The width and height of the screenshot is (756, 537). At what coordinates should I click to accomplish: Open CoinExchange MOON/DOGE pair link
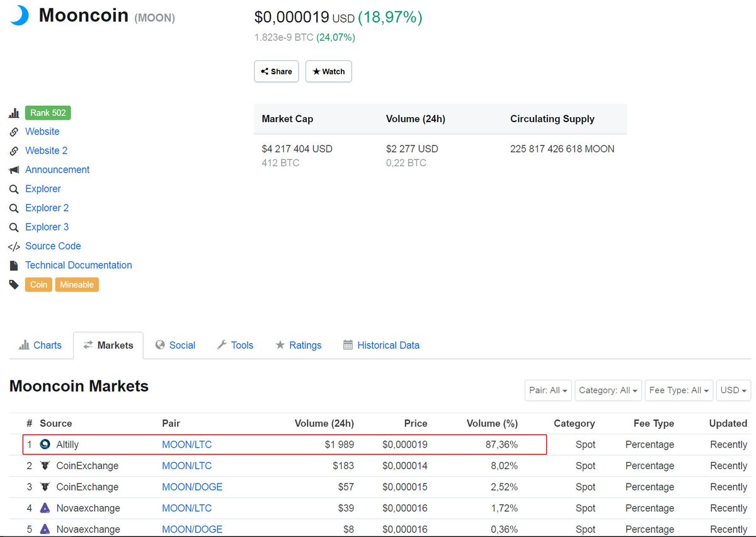point(192,487)
